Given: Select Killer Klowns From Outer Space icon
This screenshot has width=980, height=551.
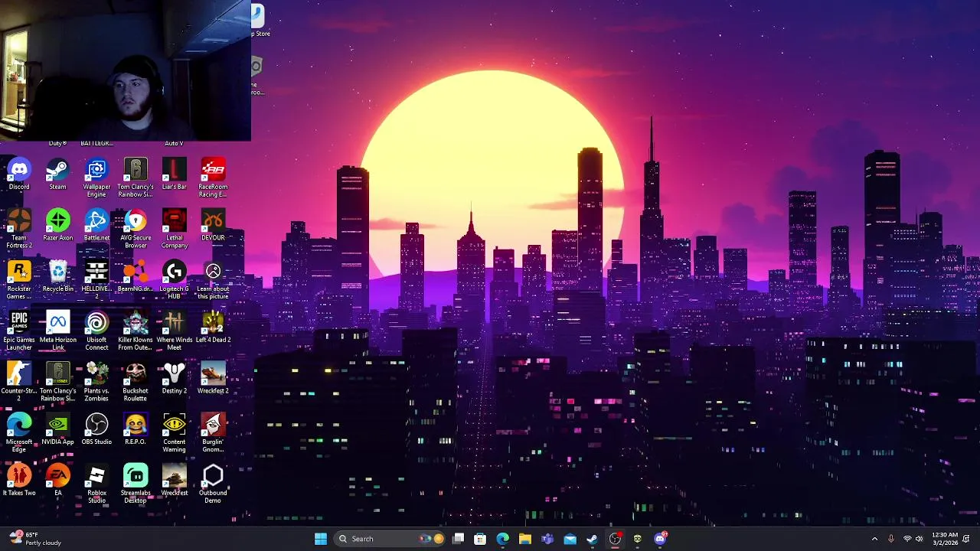Looking at the screenshot, I should (x=136, y=331).
